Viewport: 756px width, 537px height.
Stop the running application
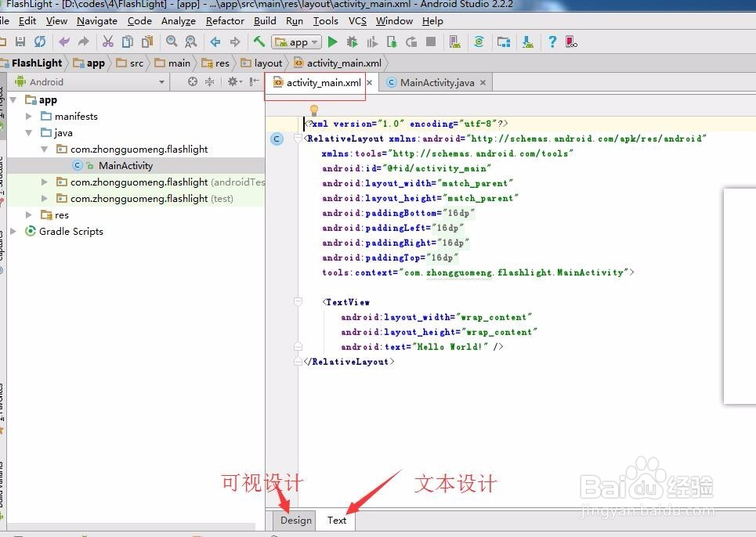[x=431, y=42]
